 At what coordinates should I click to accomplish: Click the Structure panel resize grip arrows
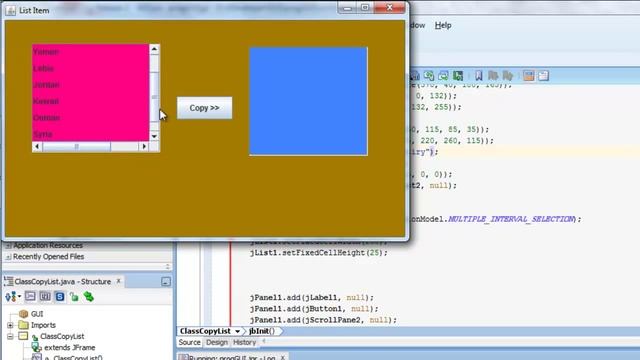168,267
